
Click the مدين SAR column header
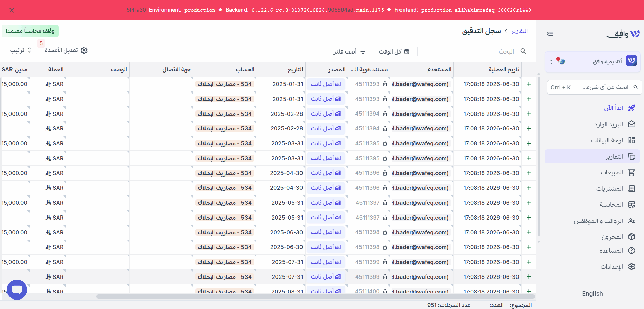15,69
